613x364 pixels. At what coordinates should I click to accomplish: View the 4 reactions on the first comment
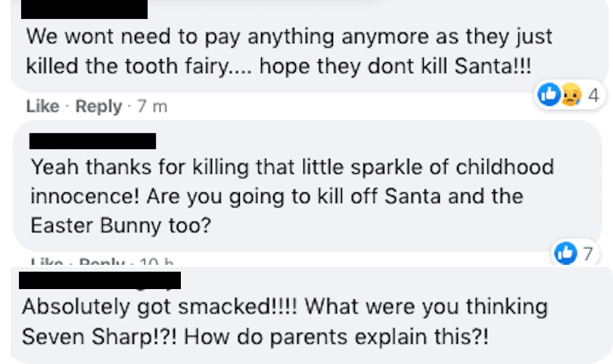tap(593, 95)
